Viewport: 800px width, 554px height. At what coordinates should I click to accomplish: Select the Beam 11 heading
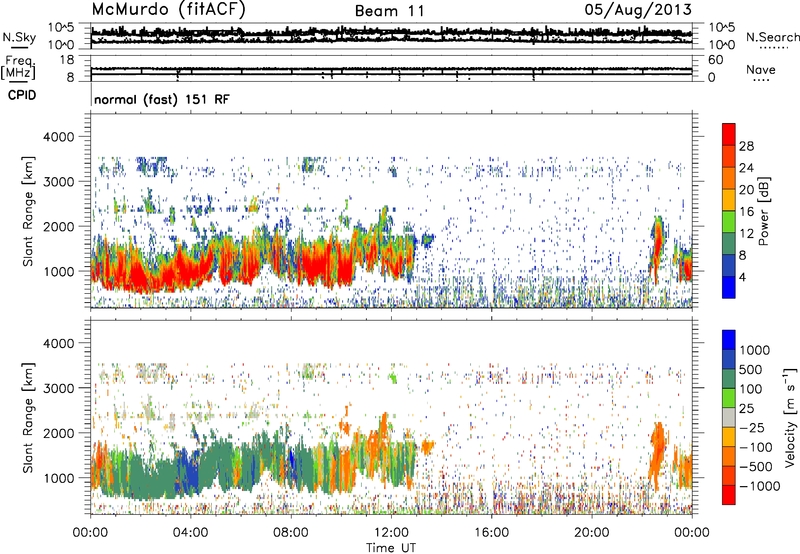(x=390, y=11)
